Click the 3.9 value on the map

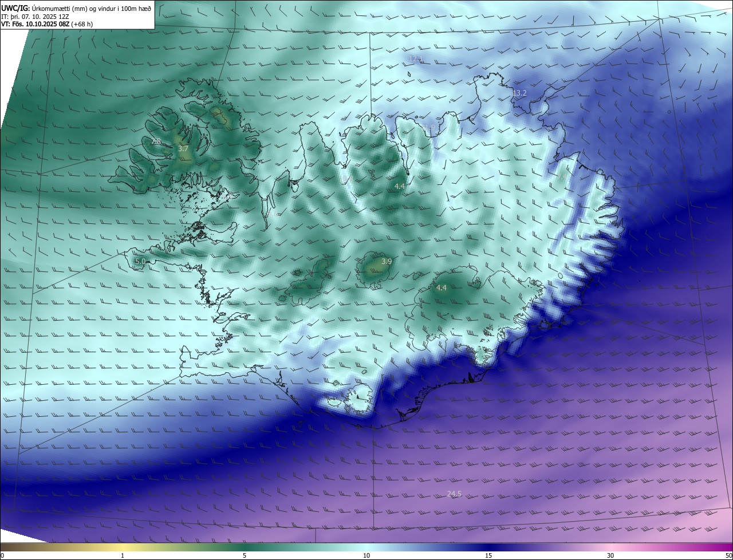(387, 261)
